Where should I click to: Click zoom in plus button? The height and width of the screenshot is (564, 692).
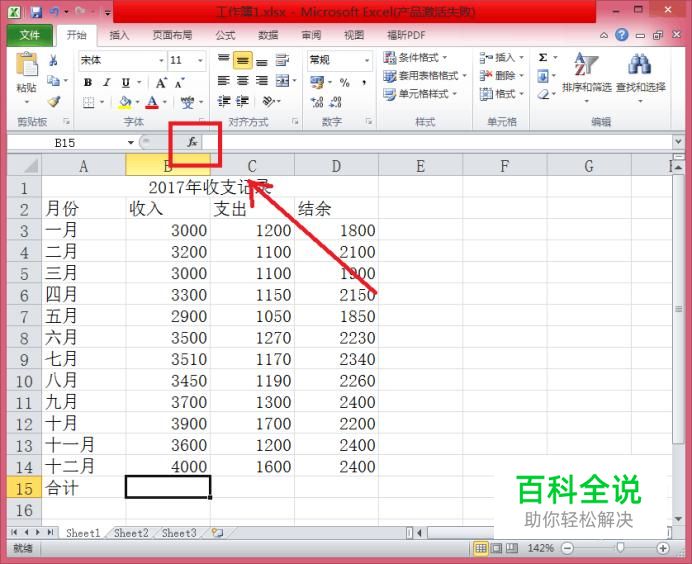[x=662, y=548]
